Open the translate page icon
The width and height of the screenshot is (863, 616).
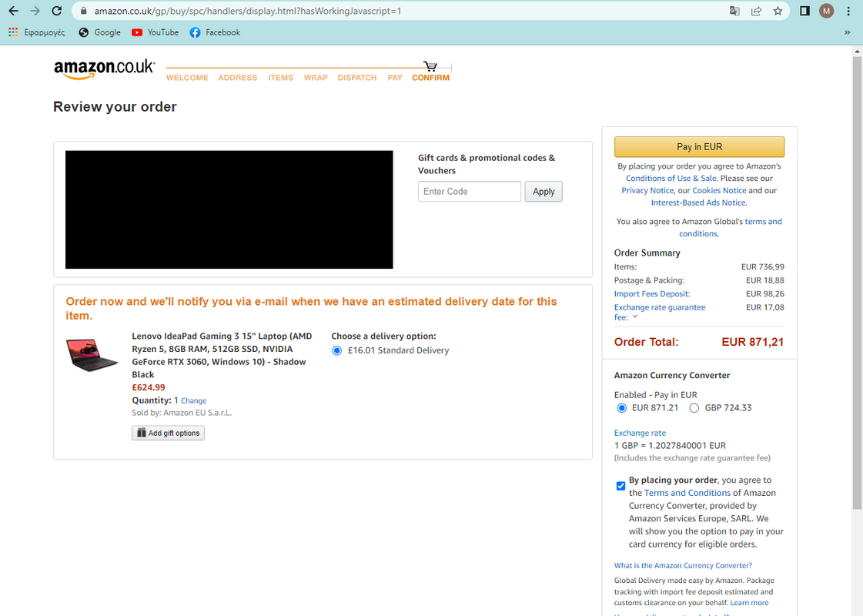pos(734,11)
